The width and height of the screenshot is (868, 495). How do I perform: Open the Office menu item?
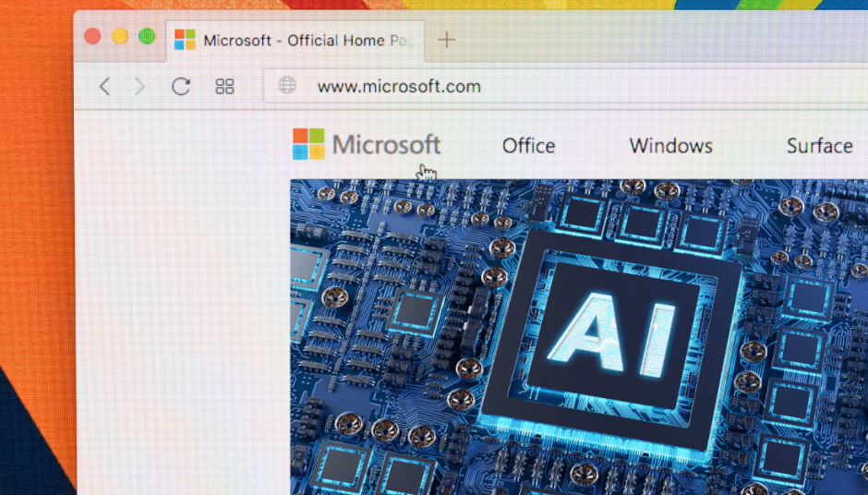528,146
